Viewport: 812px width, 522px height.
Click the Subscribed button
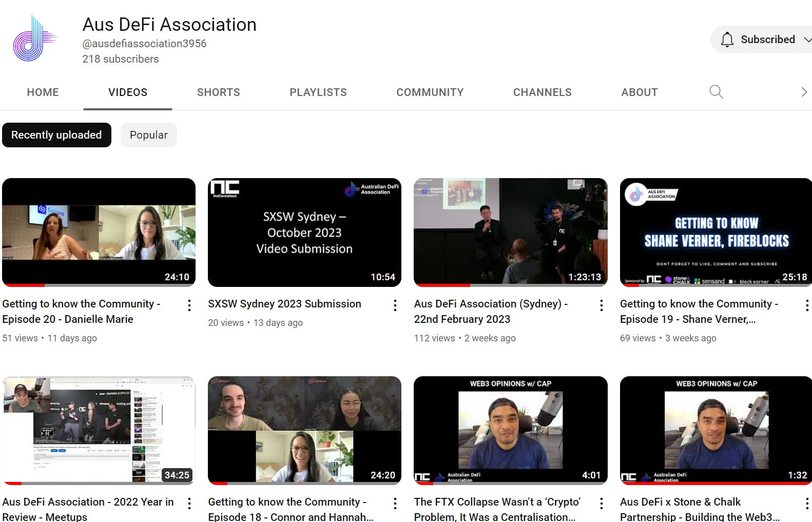[x=762, y=40]
